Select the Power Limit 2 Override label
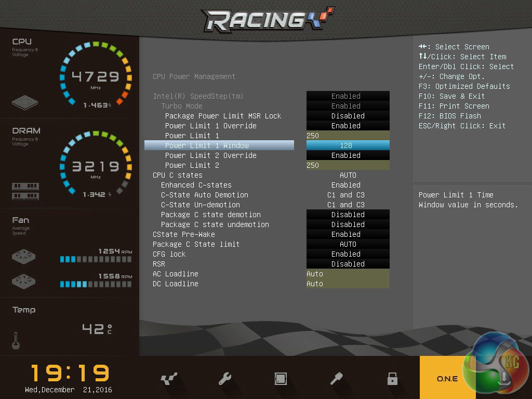The height and width of the screenshot is (399, 532). [x=211, y=155]
